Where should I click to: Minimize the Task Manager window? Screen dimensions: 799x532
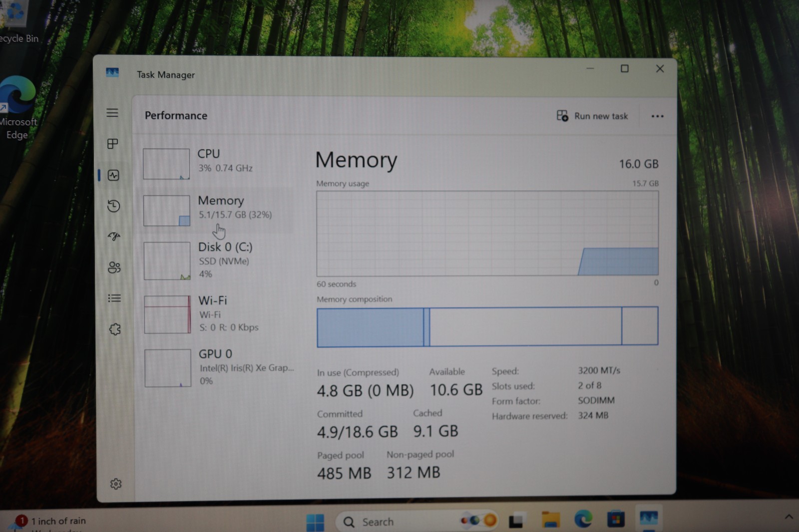click(590, 68)
